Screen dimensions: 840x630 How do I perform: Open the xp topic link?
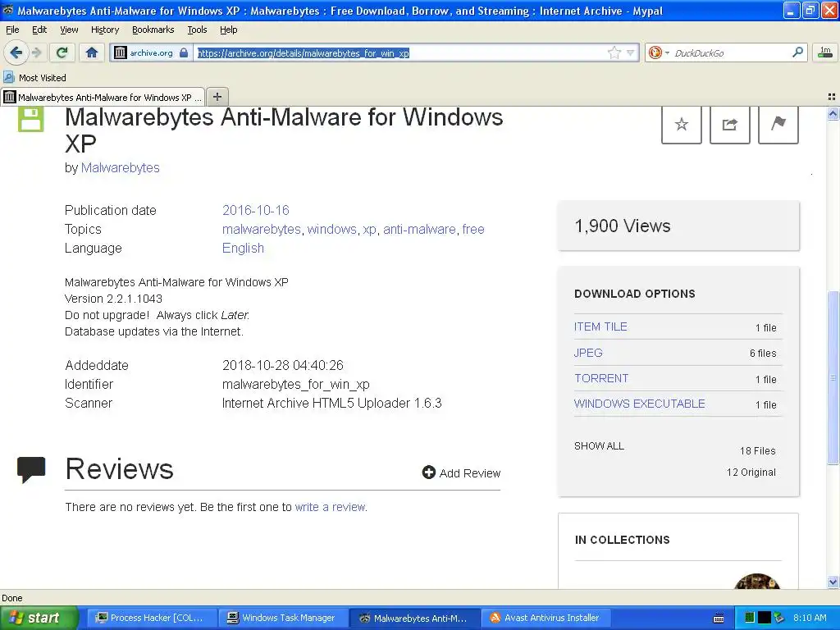pyautogui.click(x=370, y=230)
